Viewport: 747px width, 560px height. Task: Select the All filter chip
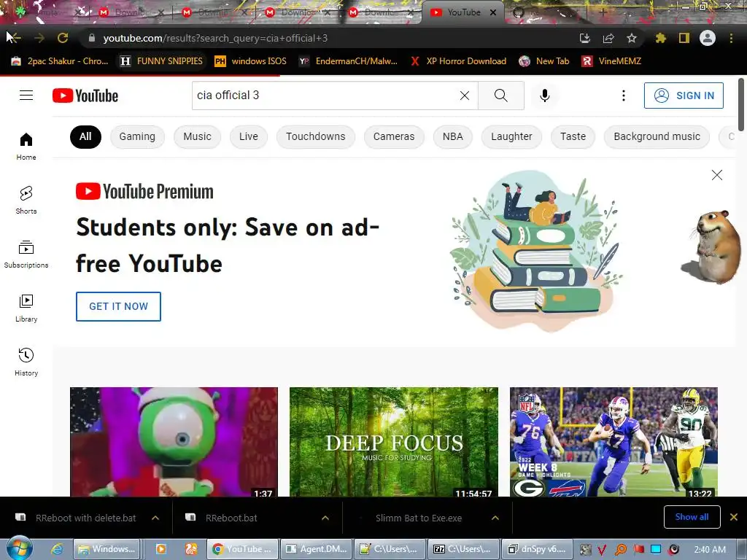point(85,136)
